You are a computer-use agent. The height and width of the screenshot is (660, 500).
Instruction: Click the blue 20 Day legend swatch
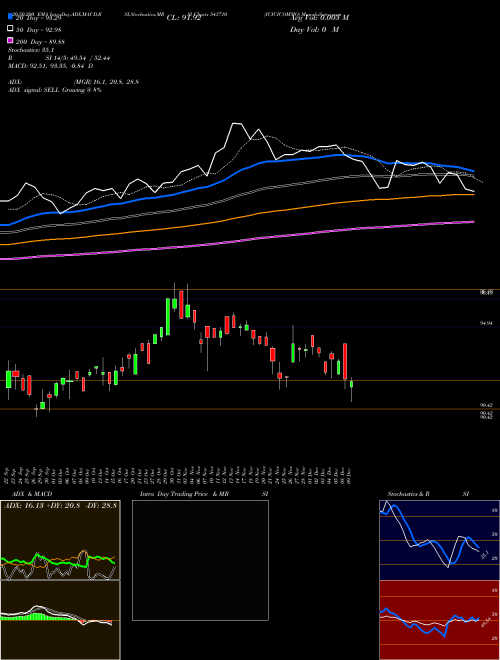10,16
